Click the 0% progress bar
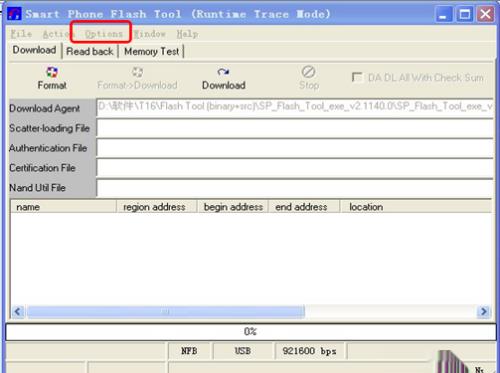This screenshot has width=500, height=373. (x=250, y=332)
